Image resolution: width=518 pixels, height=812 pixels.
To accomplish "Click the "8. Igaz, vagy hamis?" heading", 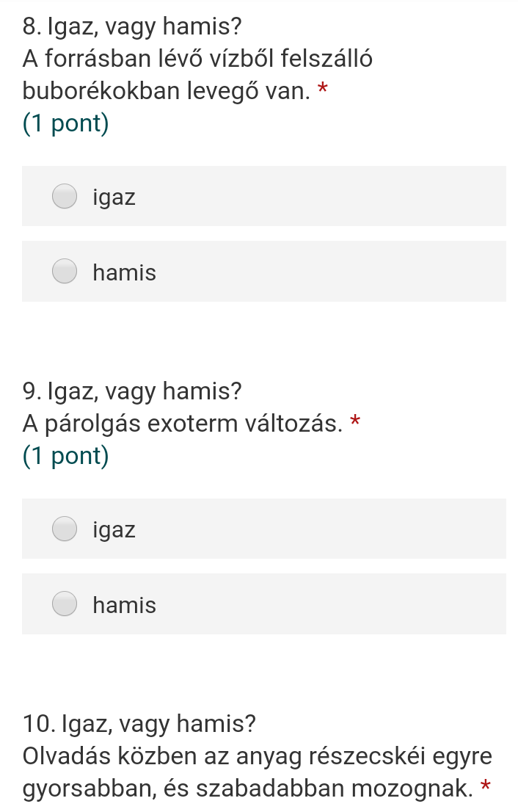I will tap(131, 28).
